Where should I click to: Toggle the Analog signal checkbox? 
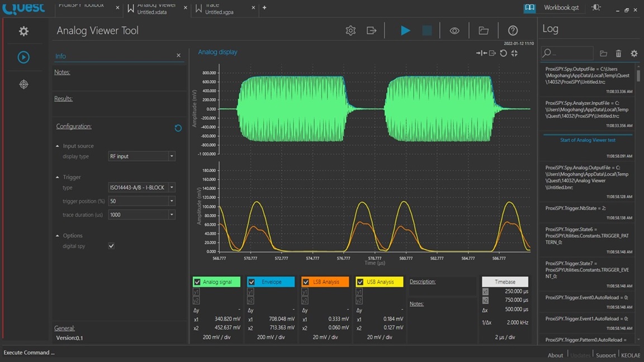[197, 282]
